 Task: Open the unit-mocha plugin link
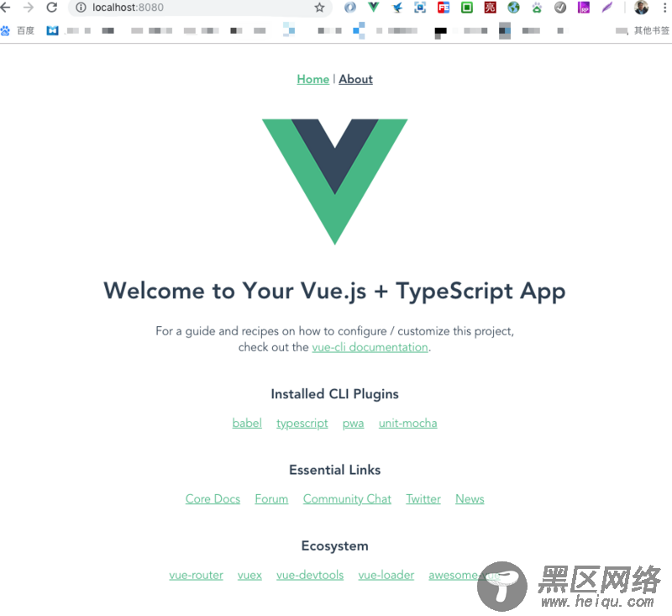(408, 423)
